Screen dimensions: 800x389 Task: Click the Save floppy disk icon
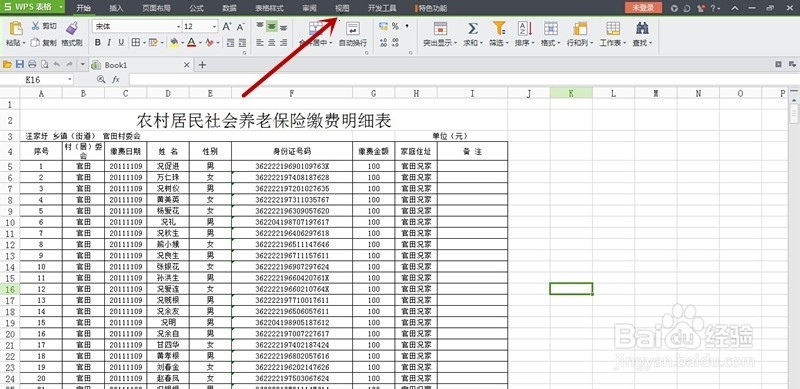tap(20, 64)
